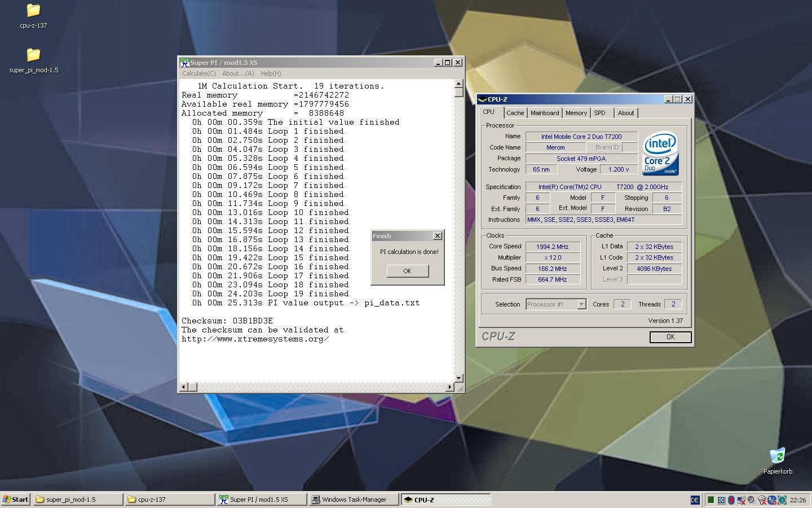Viewport: 812px width, 508px height.
Task: Click the CPU-Z title bar icon
Action: [x=482, y=99]
